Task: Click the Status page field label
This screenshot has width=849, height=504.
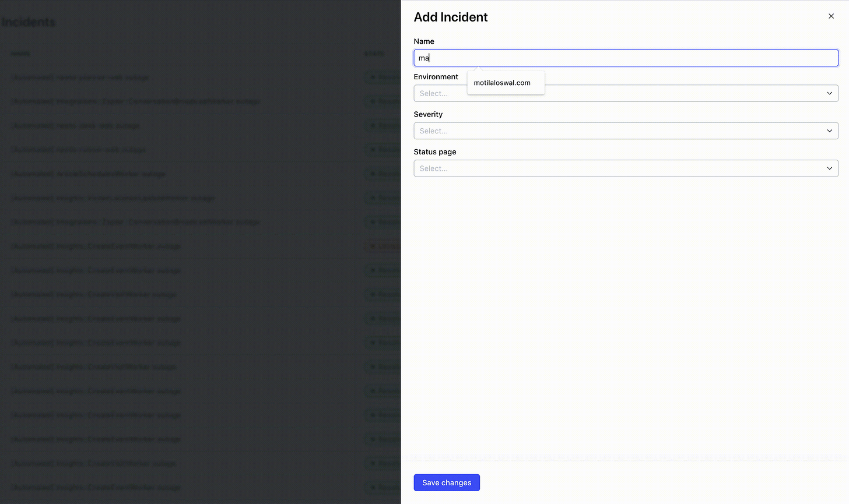Action: pyautogui.click(x=435, y=151)
